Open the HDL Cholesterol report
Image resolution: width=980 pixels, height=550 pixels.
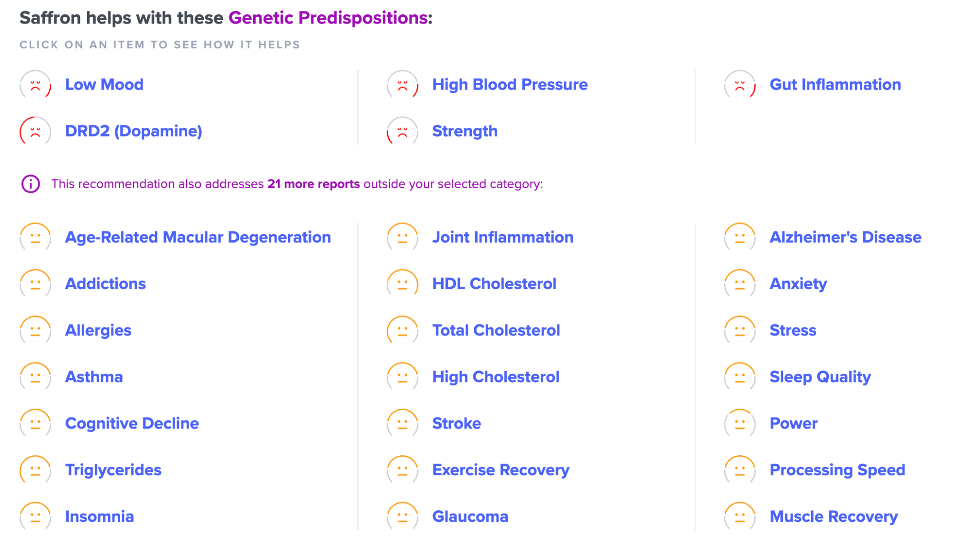(494, 284)
